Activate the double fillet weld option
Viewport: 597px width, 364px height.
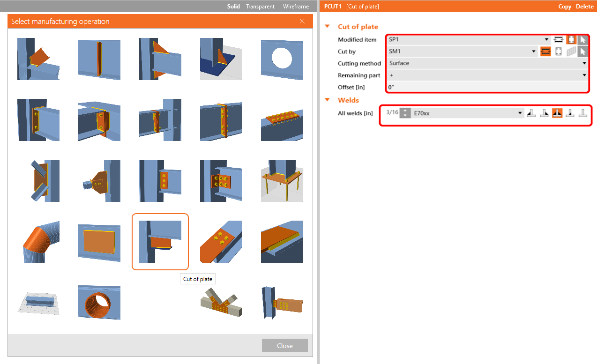point(557,112)
